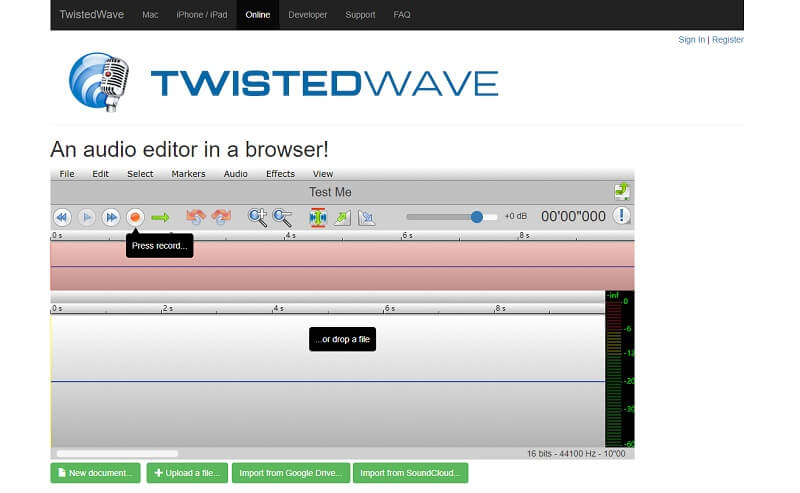Click the 16 bits - 44100 Hz status text

pos(576,453)
